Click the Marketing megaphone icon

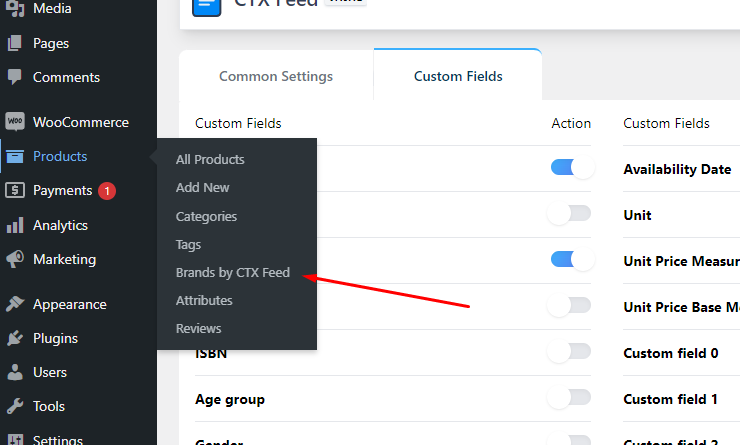14,259
